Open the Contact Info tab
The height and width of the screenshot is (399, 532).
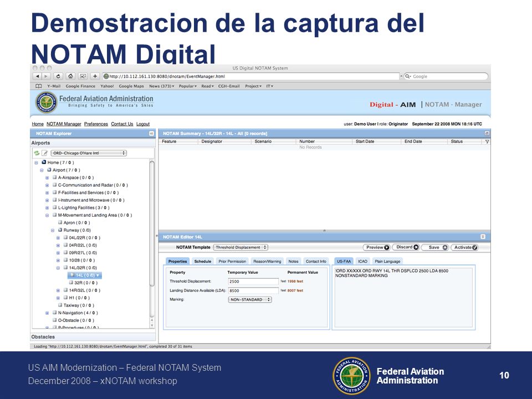pos(316,261)
